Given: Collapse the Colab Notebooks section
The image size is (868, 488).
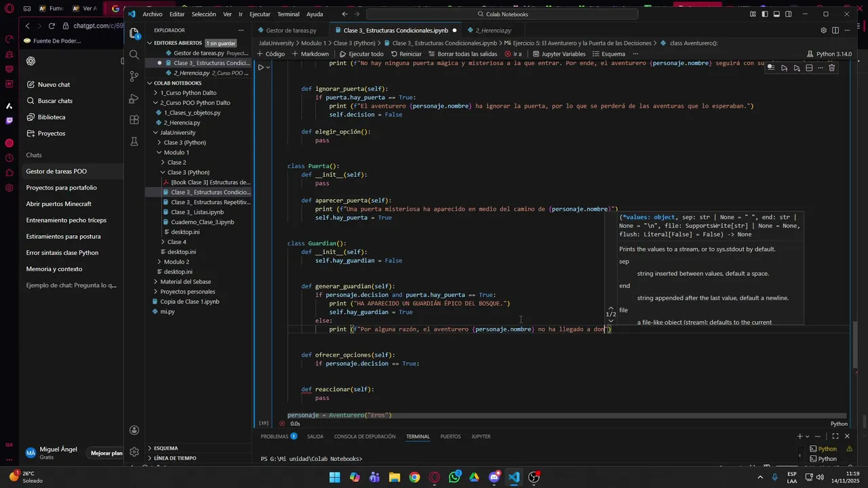Looking at the screenshot, I should (178, 83).
